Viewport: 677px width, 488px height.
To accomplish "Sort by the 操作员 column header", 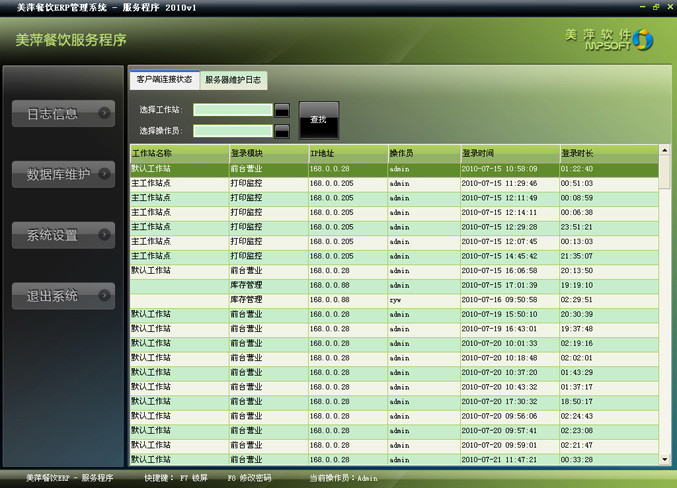I will pos(424,153).
